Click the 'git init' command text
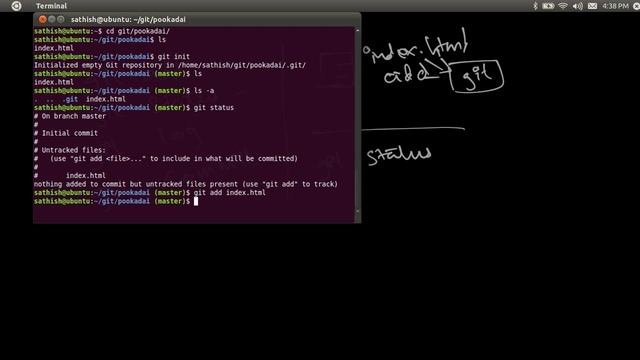Viewport: 640px width, 360px height. click(x=173, y=57)
